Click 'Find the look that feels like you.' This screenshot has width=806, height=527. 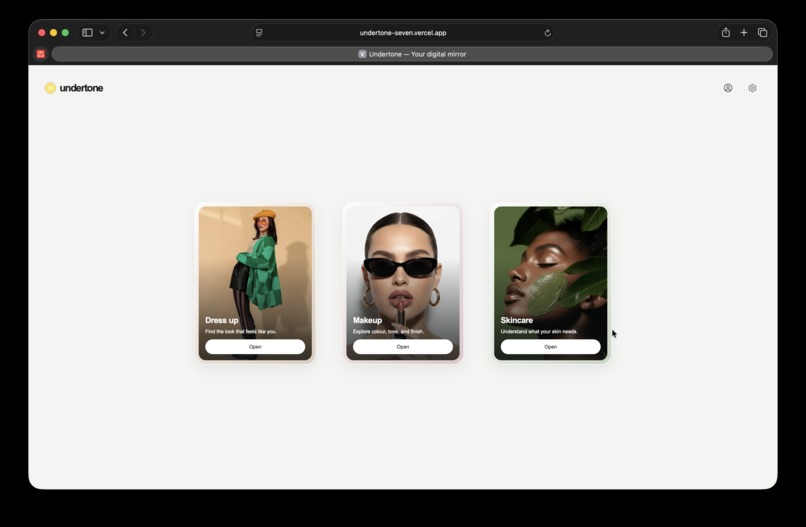[x=241, y=332]
